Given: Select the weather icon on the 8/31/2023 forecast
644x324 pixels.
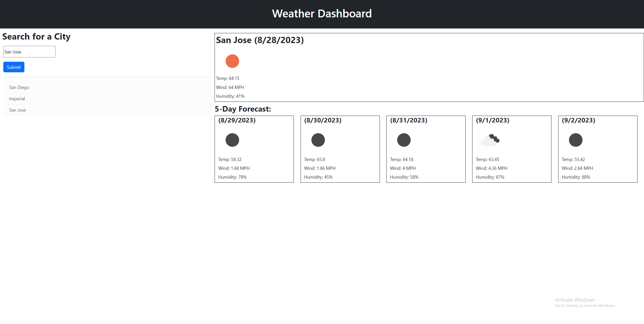Looking at the screenshot, I should [x=404, y=140].
